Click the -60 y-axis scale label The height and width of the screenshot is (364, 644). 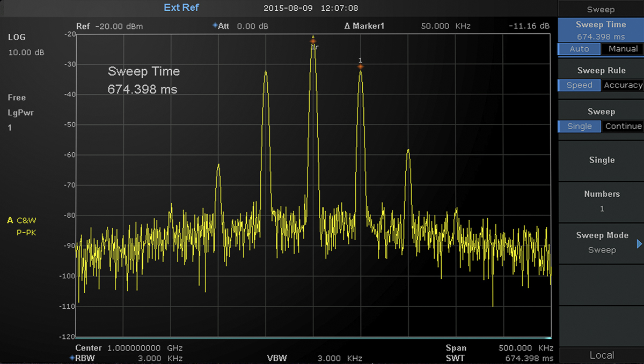point(69,155)
